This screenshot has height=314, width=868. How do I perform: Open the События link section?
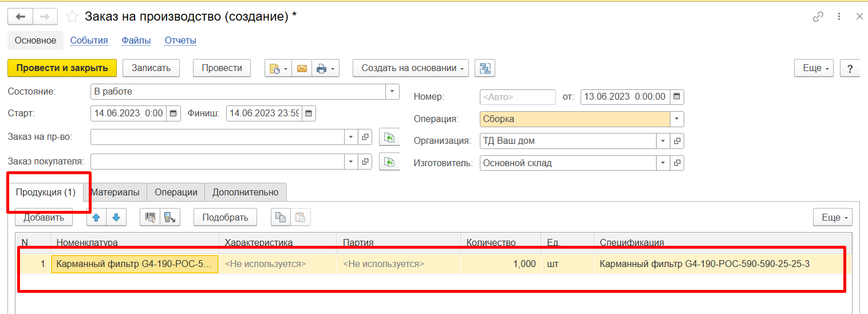tap(89, 41)
